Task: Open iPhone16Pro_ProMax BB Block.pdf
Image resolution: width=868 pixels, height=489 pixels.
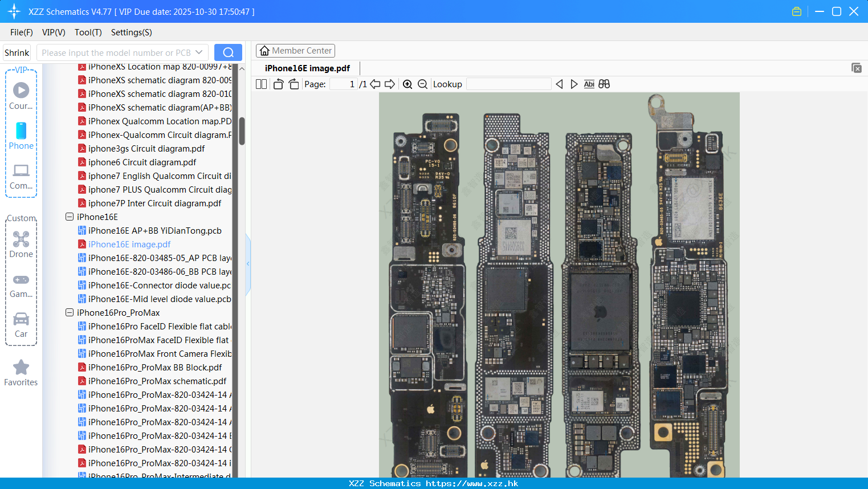Action: point(150,368)
